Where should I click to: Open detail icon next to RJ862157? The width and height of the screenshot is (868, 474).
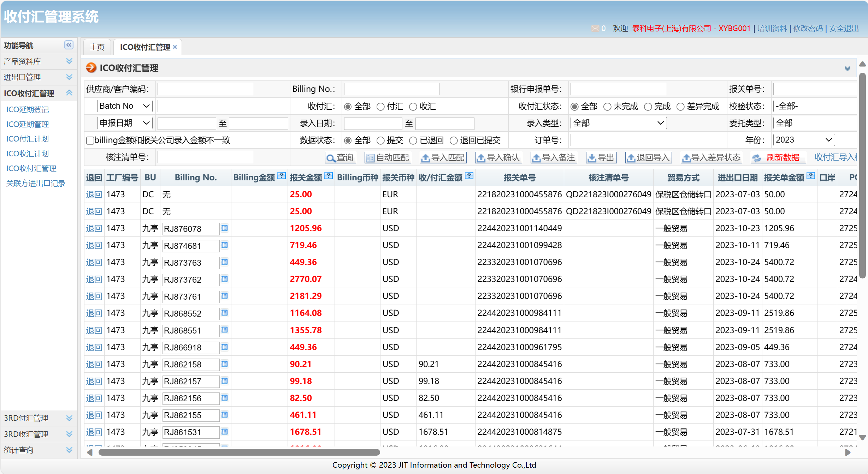(224, 381)
